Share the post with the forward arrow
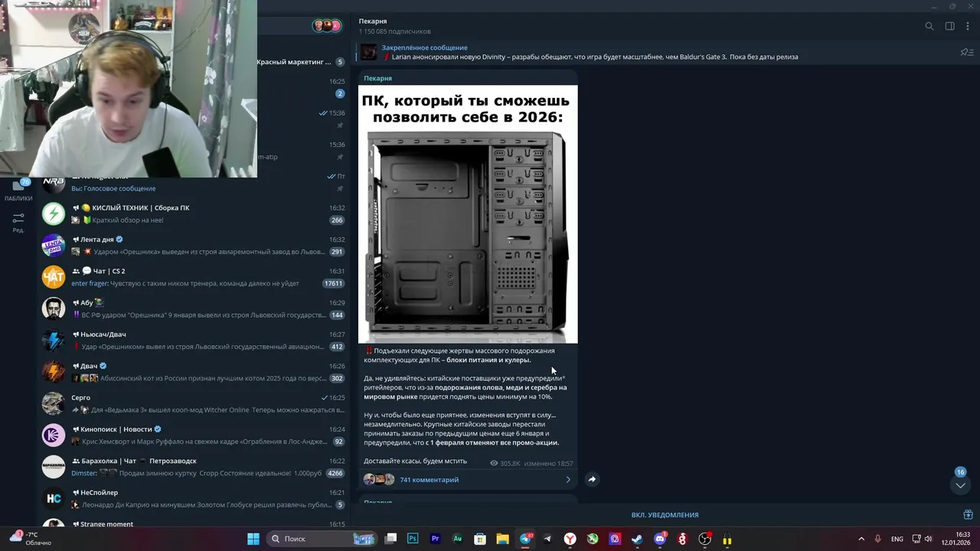 592,479
